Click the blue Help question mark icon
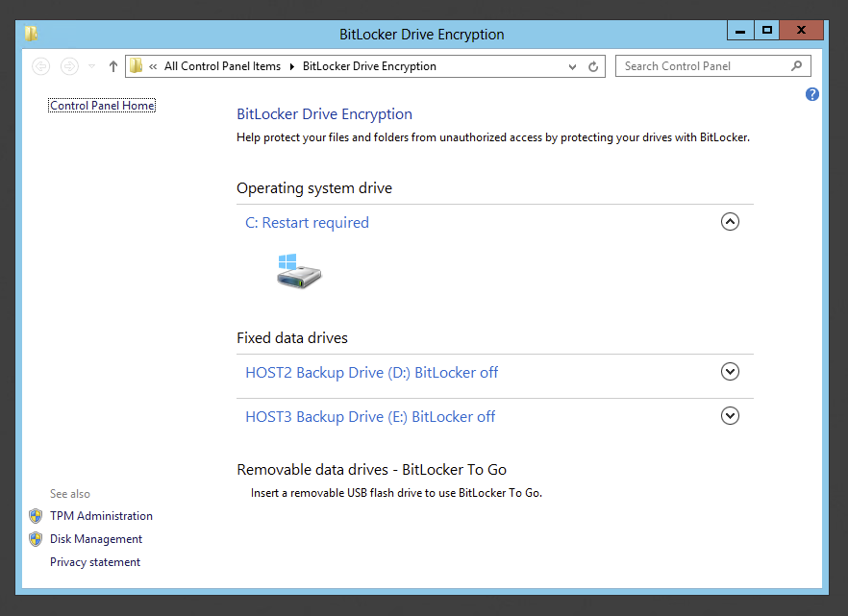Viewport: 848px width, 616px height. coord(812,94)
